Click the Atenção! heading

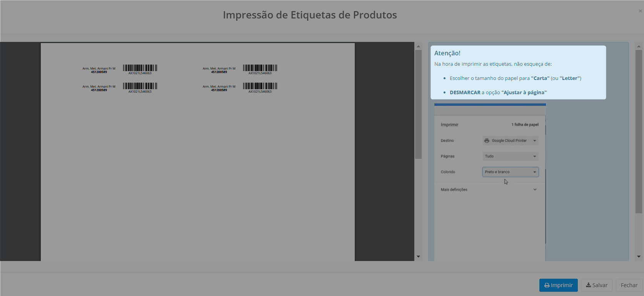(x=447, y=53)
